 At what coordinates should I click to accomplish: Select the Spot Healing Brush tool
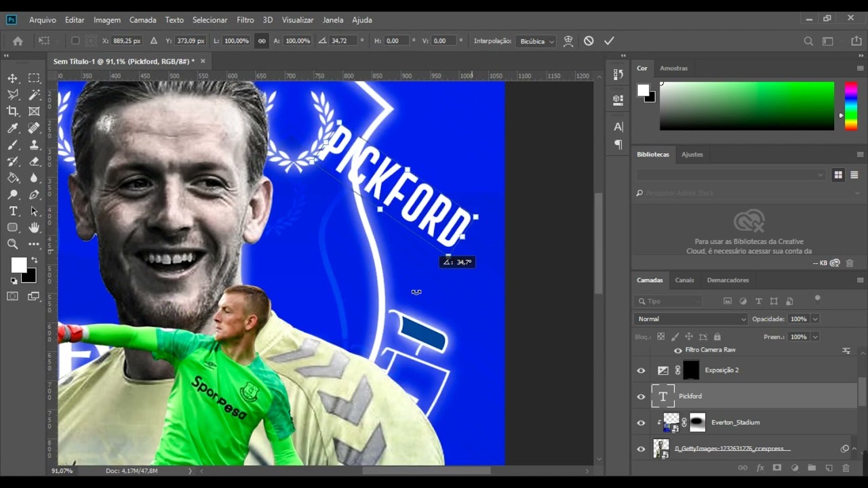tap(34, 128)
